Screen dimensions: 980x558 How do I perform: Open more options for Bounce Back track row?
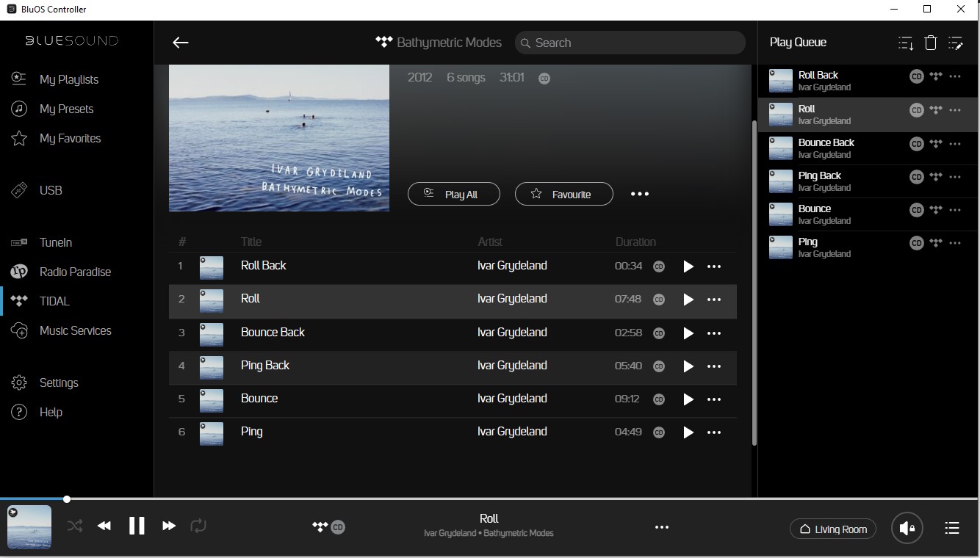point(714,333)
